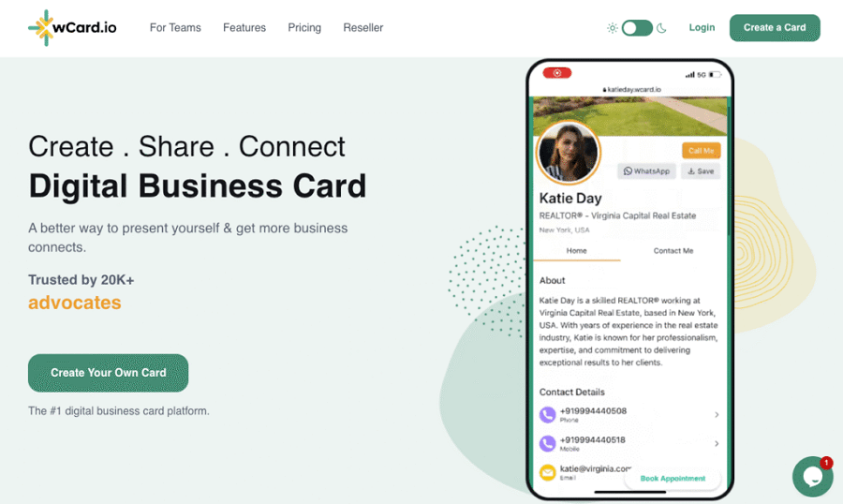The width and height of the screenshot is (843, 504).
Task: Click the purple phone icon for +919994440508
Action: pos(547,415)
